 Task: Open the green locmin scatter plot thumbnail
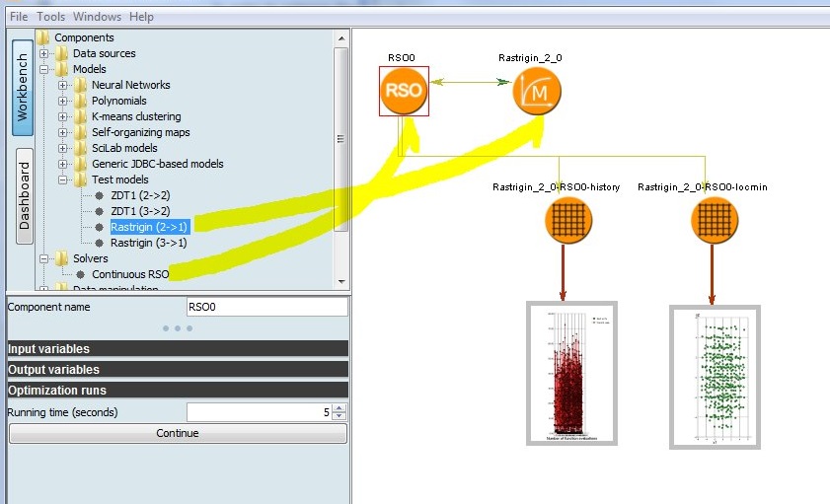click(x=716, y=377)
